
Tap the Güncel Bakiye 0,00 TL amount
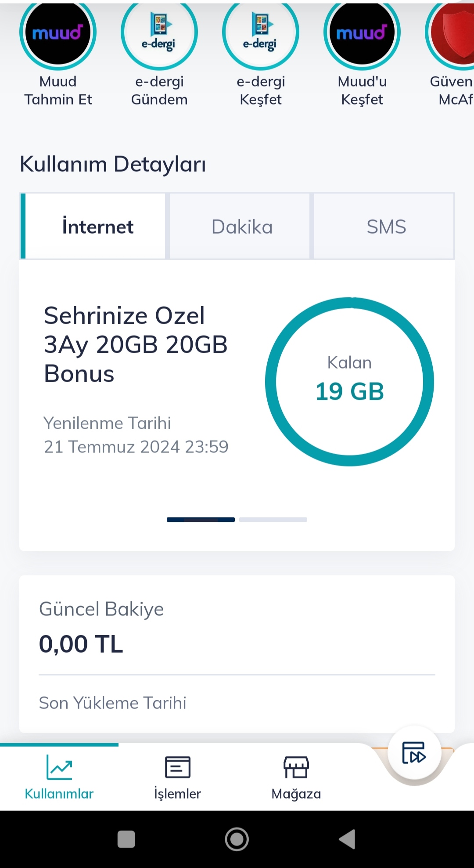coord(81,644)
